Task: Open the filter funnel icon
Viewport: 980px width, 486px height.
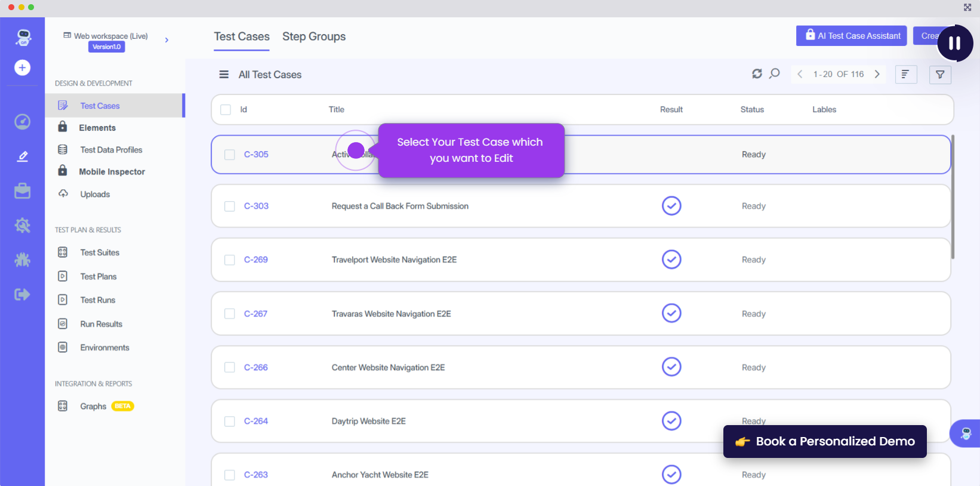Action: 940,75
